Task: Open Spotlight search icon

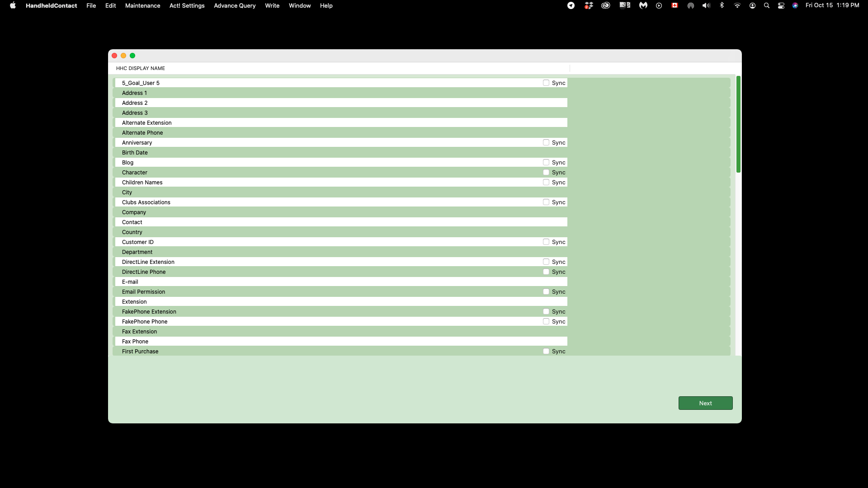Action: [x=767, y=5]
